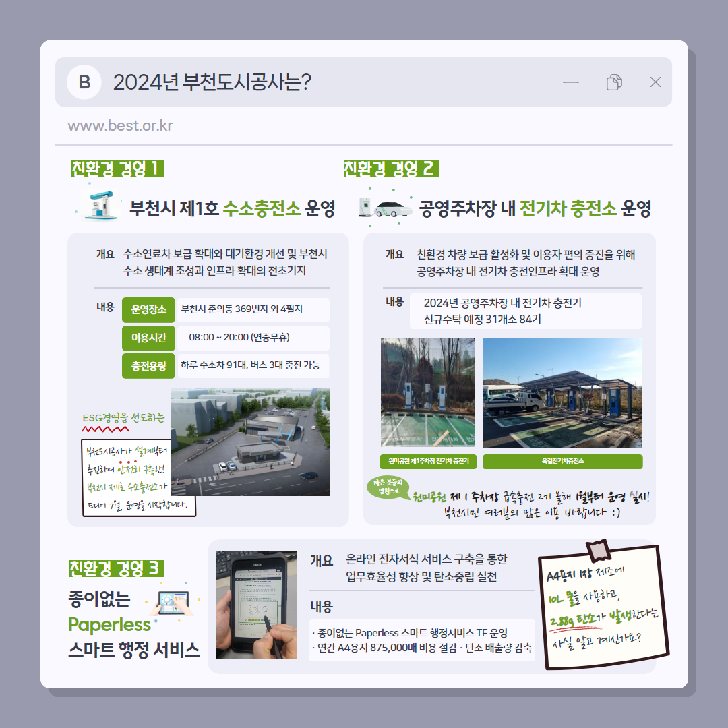Click the copy window icon in title bar
Screen dimensions: 728x728
pos(613,82)
